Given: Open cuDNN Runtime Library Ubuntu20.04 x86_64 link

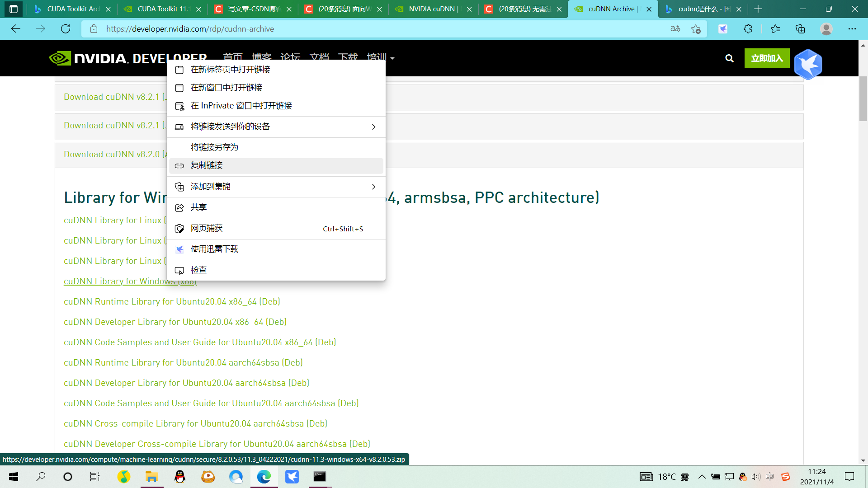Looking at the screenshot, I should pyautogui.click(x=172, y=302).
